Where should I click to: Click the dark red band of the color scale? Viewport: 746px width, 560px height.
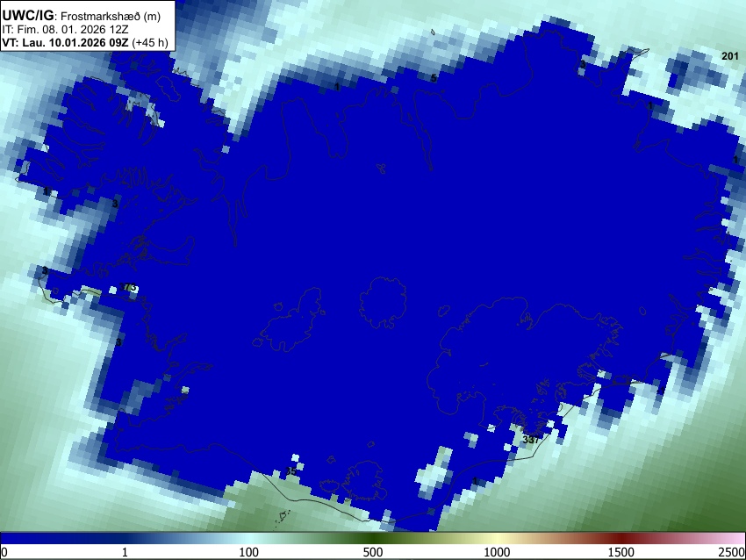coord(620,538)
